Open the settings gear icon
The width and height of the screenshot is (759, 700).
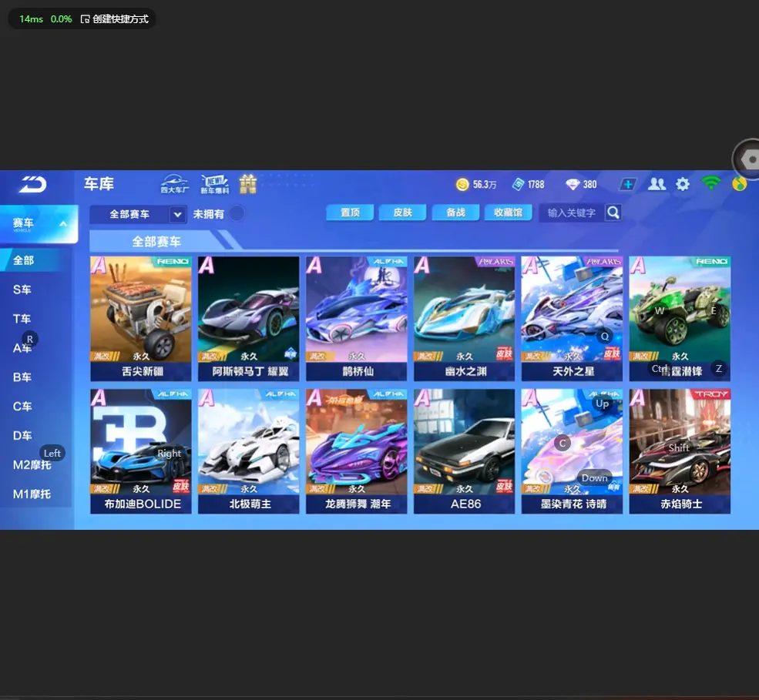683,184
